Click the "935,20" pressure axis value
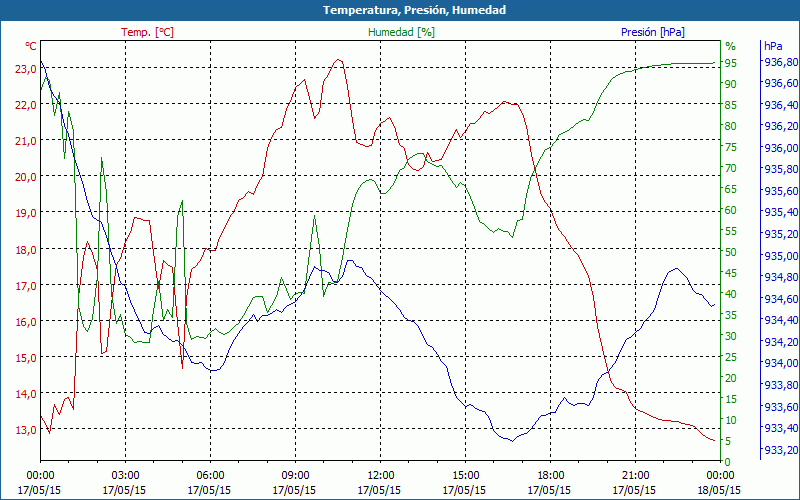800x500 pixels. click(779, 235)
